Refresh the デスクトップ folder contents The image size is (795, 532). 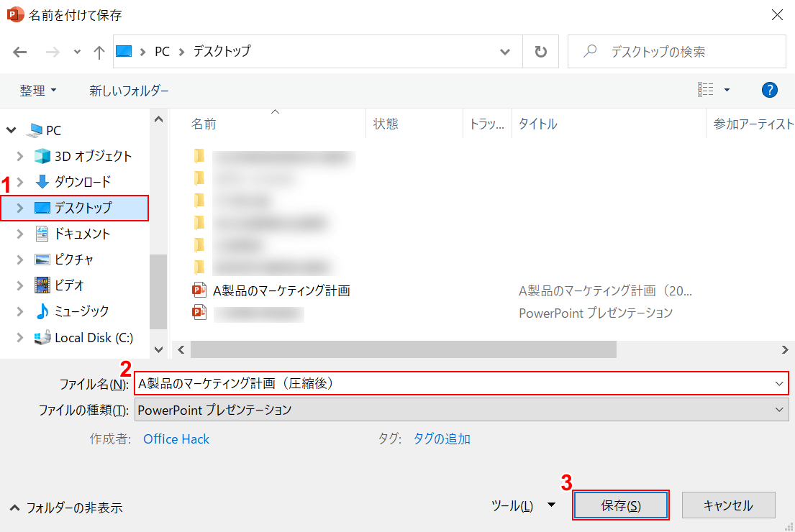click(x=540, y=51)
